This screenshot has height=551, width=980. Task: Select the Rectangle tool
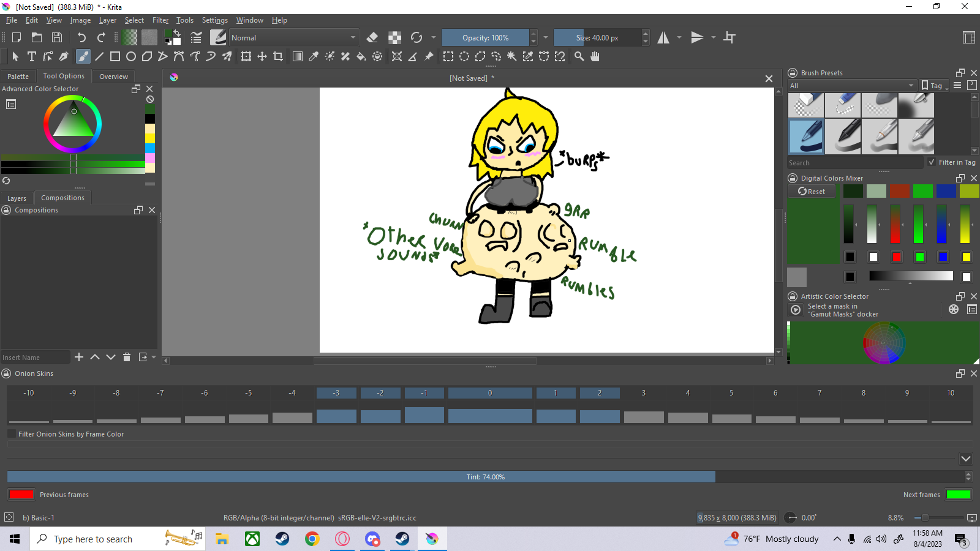tap(115, 56)
